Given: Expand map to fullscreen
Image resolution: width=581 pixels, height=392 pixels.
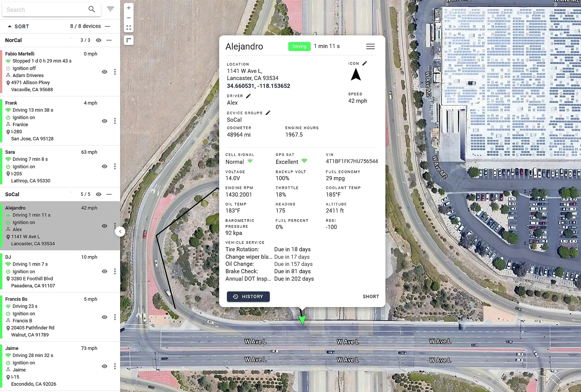Looking at the screenshot, I should (129, 27).
